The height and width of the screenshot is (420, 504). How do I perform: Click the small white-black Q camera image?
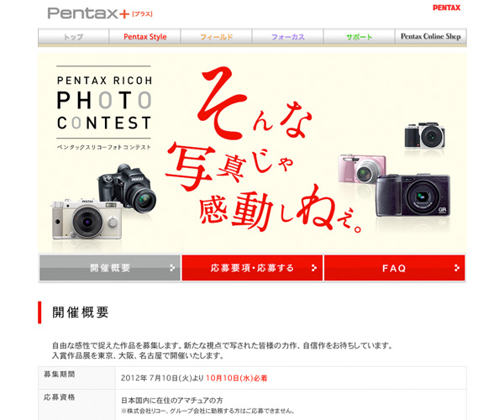click(x=424, y=135)
